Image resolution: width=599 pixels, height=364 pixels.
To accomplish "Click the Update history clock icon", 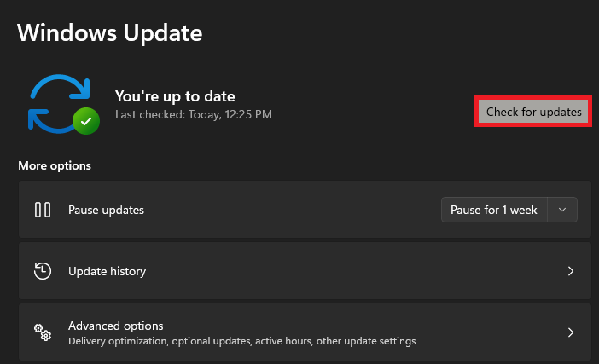I will pyautogui.click(x=43, y=271).
